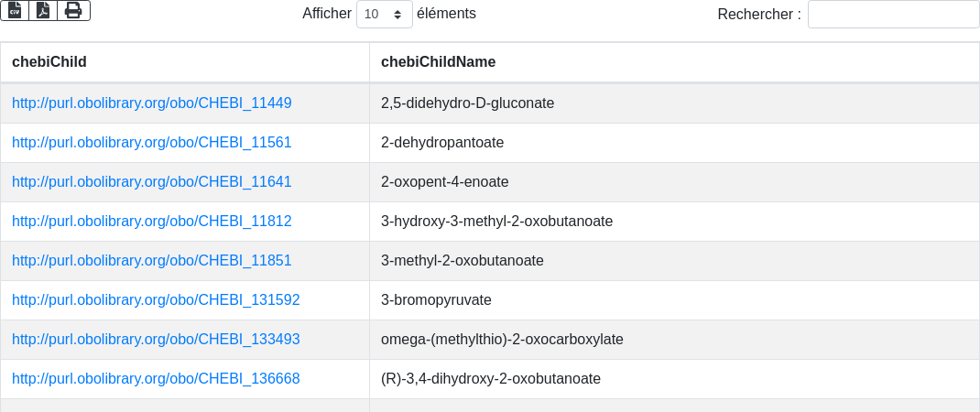Export the table as PDF
This screenshot has height=412, width=980.
coord(43,10)
